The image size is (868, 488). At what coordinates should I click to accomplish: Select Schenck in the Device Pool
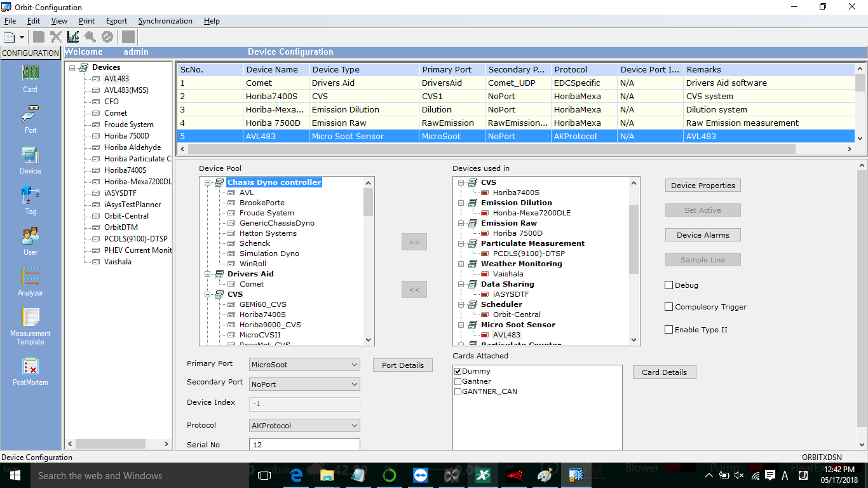coord(255,243)
